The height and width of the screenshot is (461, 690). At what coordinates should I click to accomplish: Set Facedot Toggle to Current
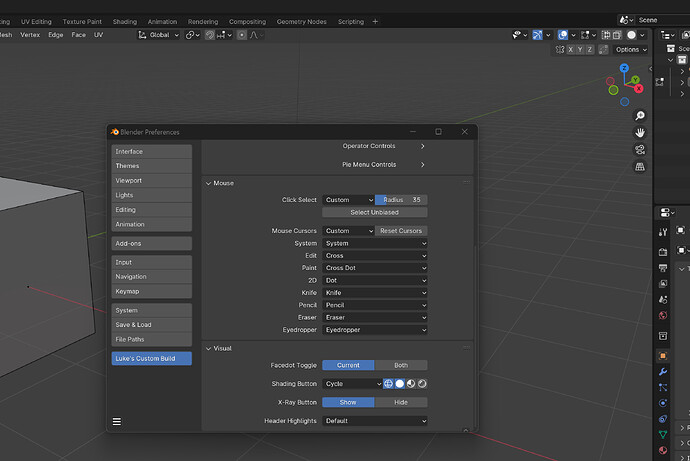[x=348, y=365]
